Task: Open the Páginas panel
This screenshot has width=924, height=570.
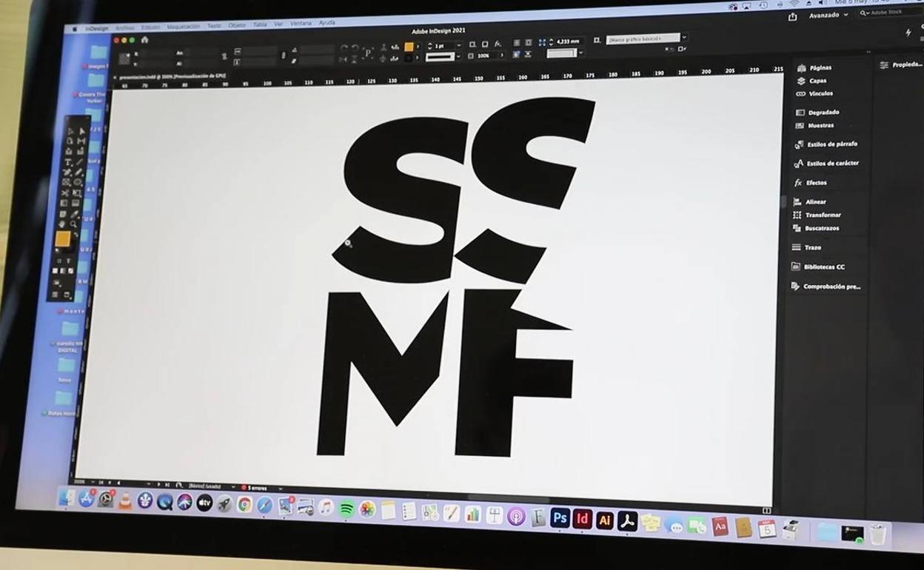Action: tap(820, 67)
